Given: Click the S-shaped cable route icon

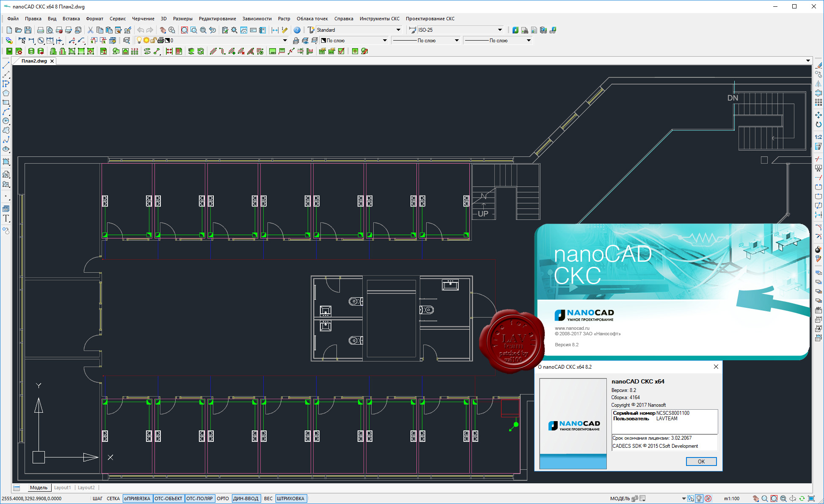Looking at the screenshot, I should 147,51.
